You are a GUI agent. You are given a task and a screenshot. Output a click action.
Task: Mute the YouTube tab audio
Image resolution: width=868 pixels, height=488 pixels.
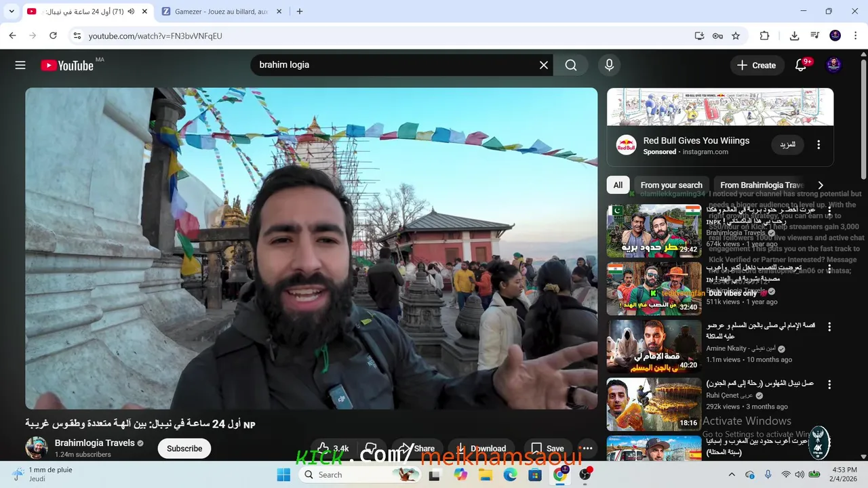tap(131, 12)
